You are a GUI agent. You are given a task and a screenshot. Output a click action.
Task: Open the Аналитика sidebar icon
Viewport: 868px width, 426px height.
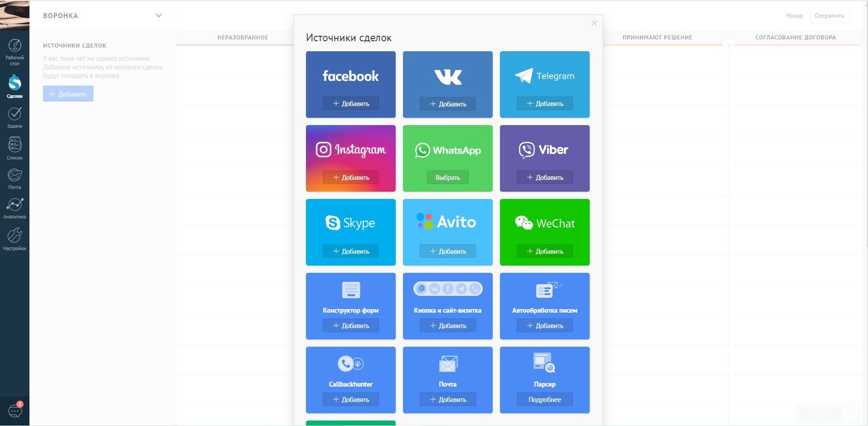(14, 208)
